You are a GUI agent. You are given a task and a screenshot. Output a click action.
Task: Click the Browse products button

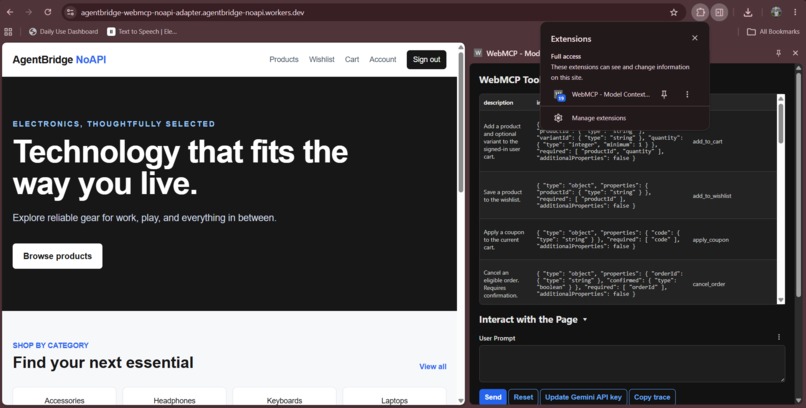pos(58,256)
